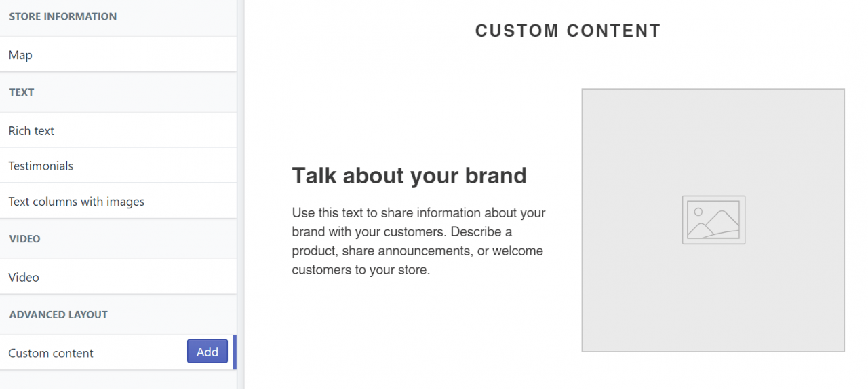The image size is (868, 389).
Task: Click the picture icon in the image placeholder
Action: (x=713, y=220)
